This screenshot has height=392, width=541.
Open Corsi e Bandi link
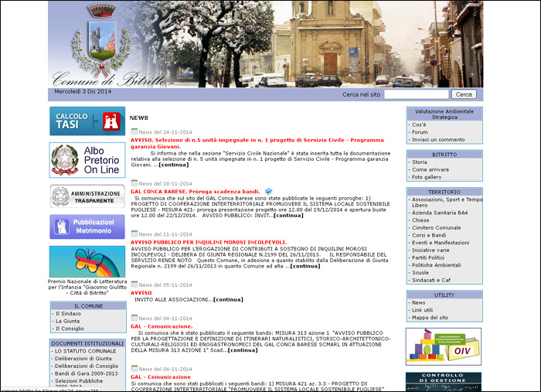pos(429,235)
